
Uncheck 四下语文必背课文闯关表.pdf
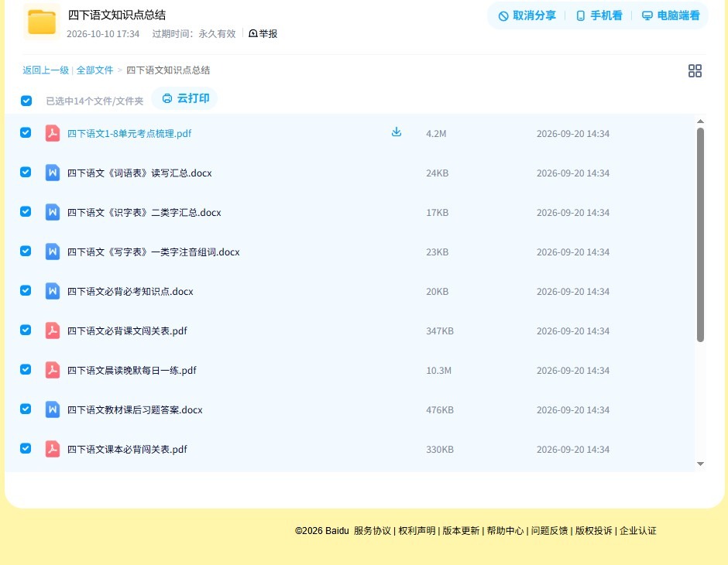[26, 330]
